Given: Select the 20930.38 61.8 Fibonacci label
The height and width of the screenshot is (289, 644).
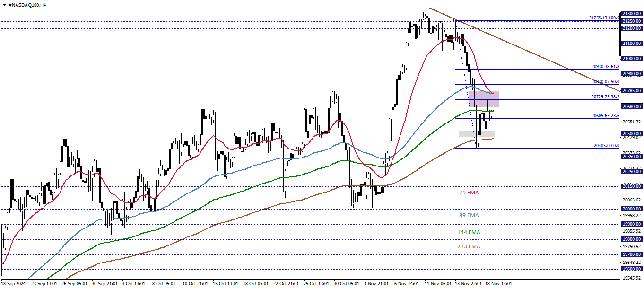Looking at the screenshot, I should 605,67.
